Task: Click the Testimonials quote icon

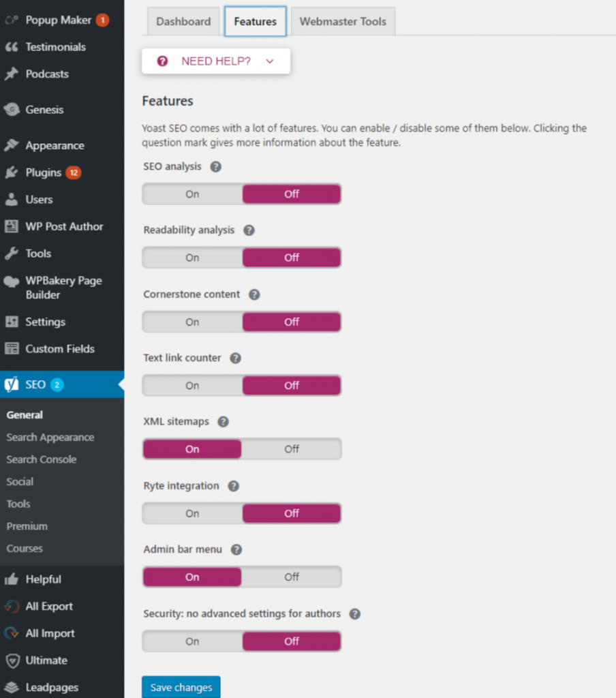Action: tap(12, 47)
